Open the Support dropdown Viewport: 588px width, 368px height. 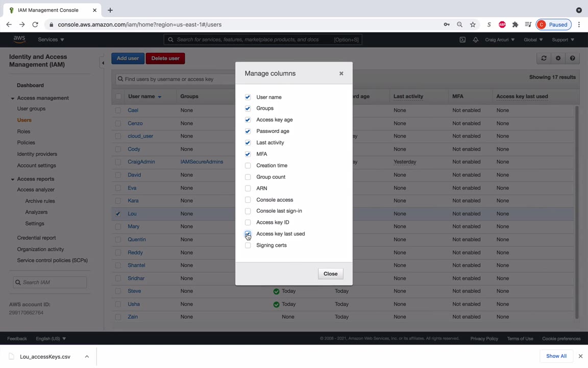(563, 39)
